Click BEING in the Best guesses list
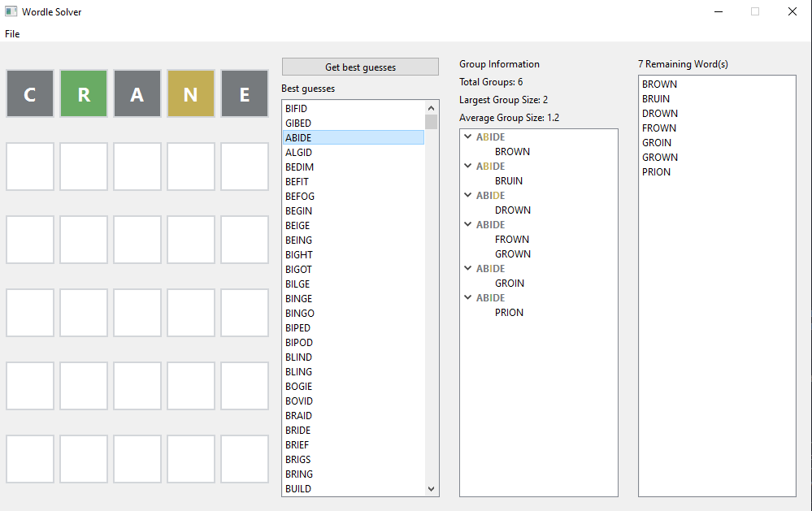This screenshot has width=812, height=511. (354, 240)
